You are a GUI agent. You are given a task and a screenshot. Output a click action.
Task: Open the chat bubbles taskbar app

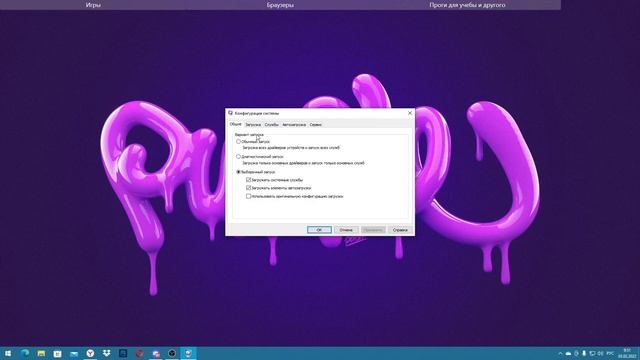click(156, 353)
